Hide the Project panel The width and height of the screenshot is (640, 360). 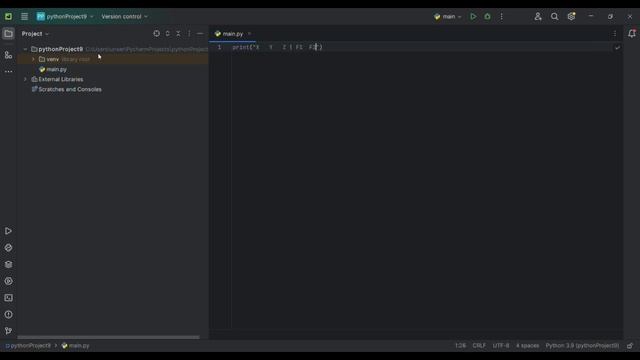click(x=200, y=33)
